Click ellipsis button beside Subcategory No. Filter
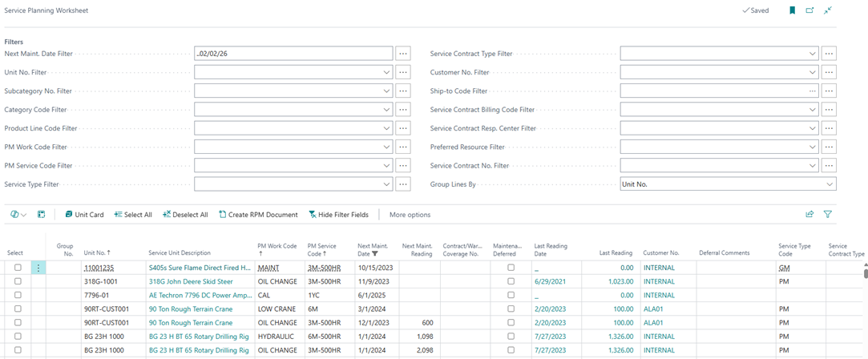This screenshot has height=359, width=868. (403, 91)
